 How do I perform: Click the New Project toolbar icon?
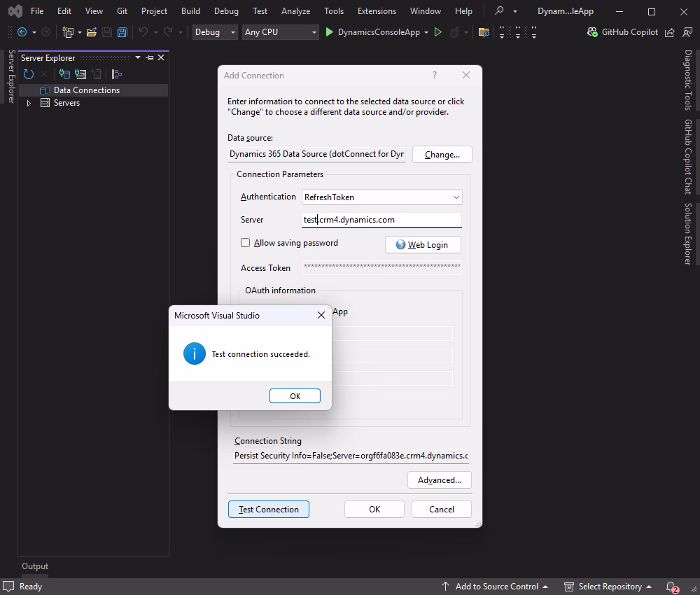(x=68, y=32)
